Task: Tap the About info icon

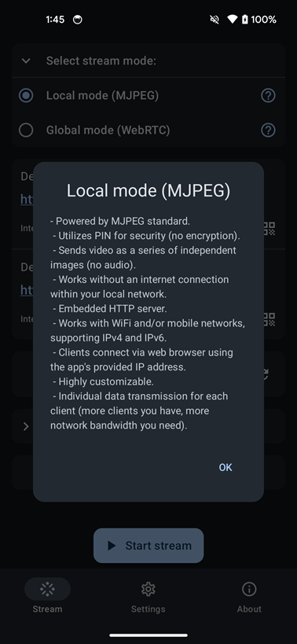Action: (x=249, y=589)
